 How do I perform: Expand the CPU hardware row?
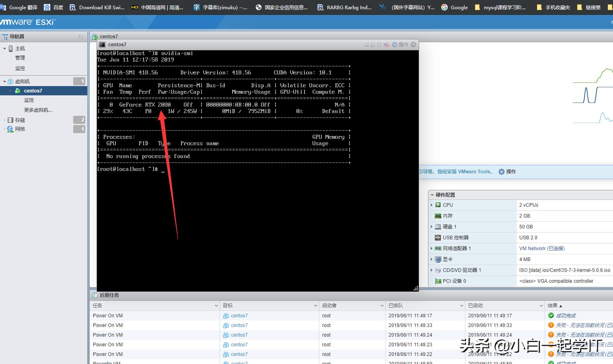[x=432, y=205]
